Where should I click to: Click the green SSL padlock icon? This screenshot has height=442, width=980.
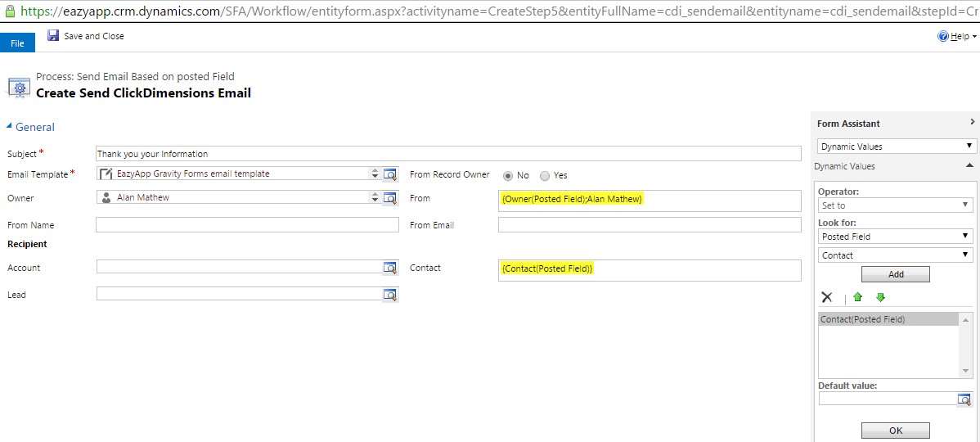click(10, 10)
